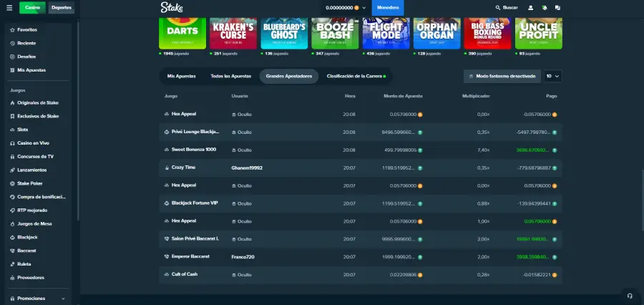The height and width of the screenshot is (305, 644).
Task: Click the Favoritos star icon
Action: point(13,29)
